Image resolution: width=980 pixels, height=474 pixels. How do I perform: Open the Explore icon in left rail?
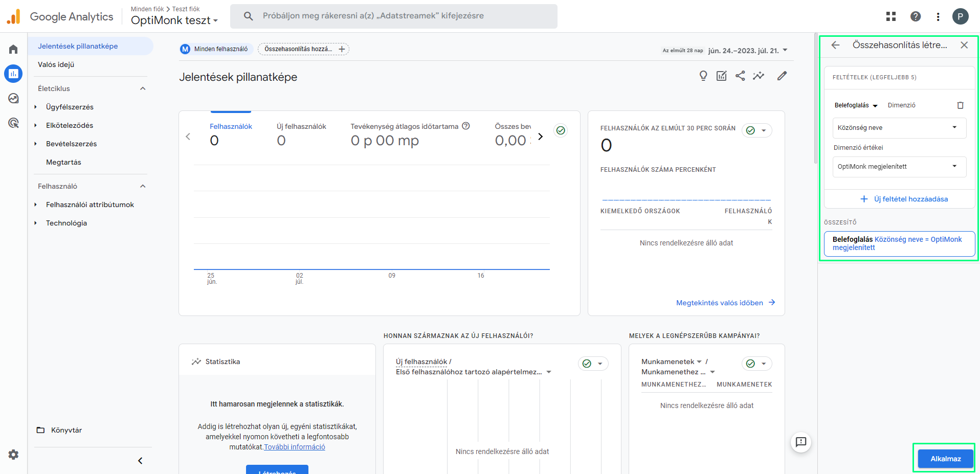(13, 98)
